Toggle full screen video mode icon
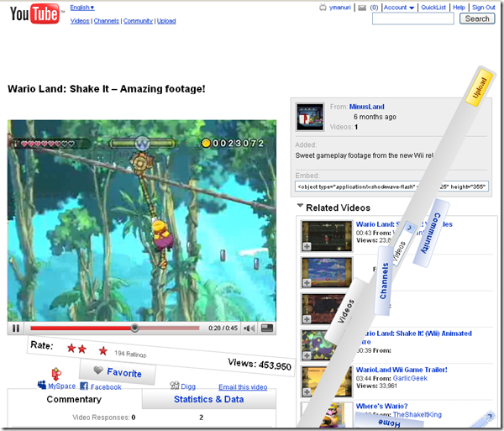504x431 pixels. tap(267, 328)
